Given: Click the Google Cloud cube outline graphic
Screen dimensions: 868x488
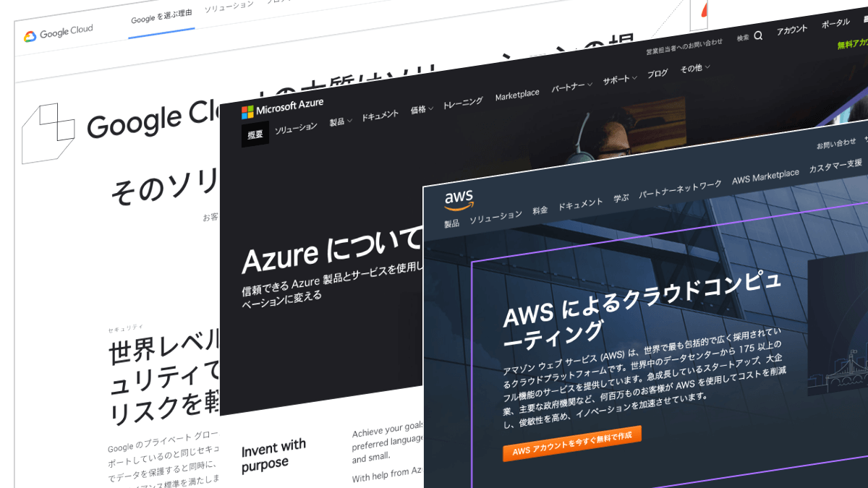Looking at the screenshot, I should click(x=48, y=133).
